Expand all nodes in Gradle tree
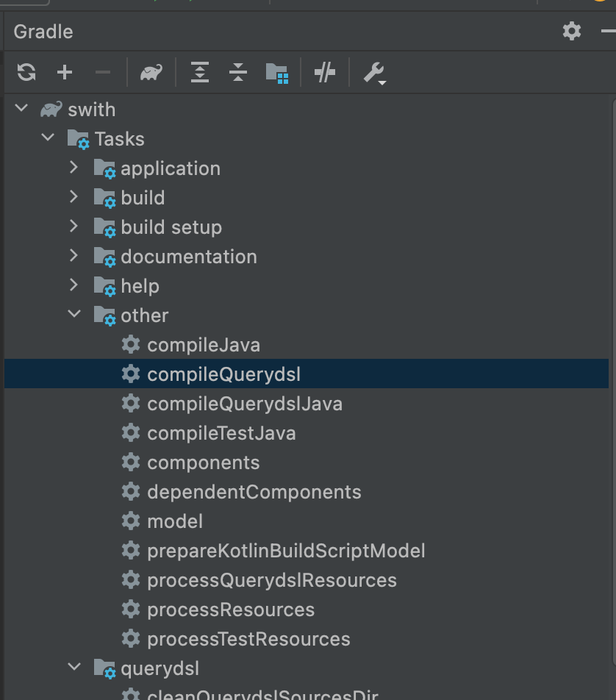Viewport: 616px width, 700px height. pyautogui.click(x=200, y=72)
